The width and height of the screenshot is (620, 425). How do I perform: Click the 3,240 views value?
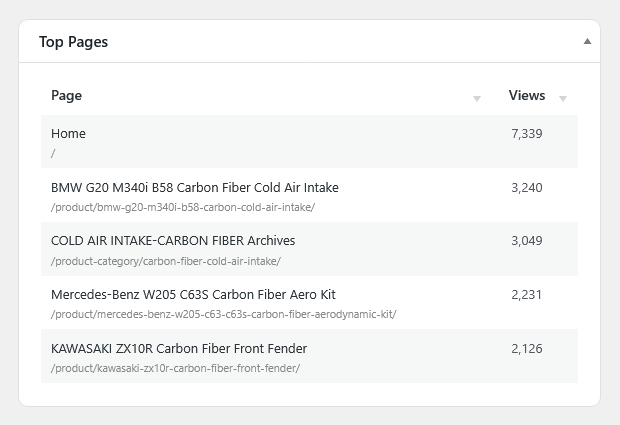tap(527, 188)
